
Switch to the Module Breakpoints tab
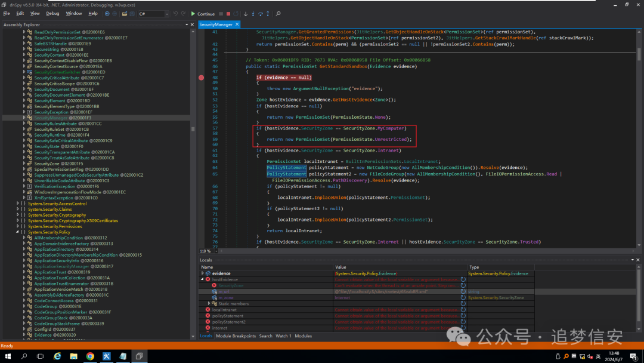[x=236, y=336]
